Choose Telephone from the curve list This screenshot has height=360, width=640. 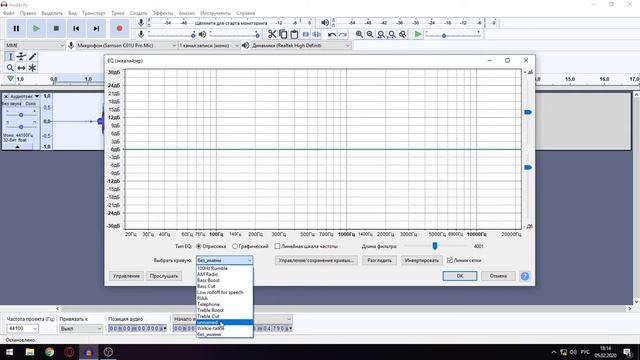click(x=224, y=304)
